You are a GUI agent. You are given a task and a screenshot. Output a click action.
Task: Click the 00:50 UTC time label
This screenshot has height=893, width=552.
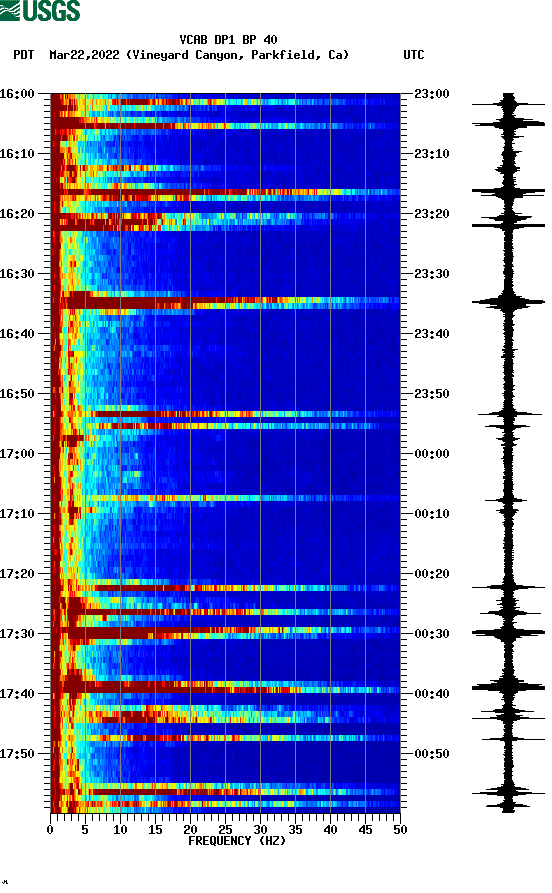pos(432,753)
